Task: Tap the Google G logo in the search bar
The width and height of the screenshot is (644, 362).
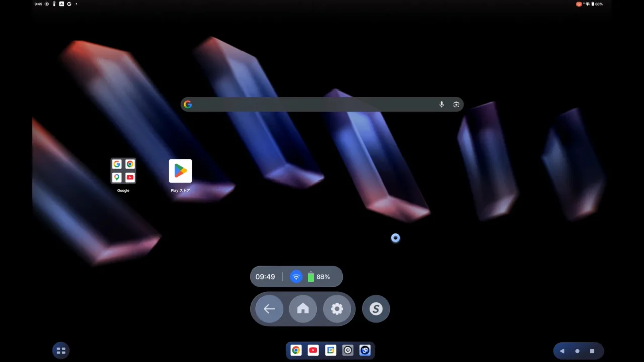Action: pyautogui.click(x=188, y=104)
